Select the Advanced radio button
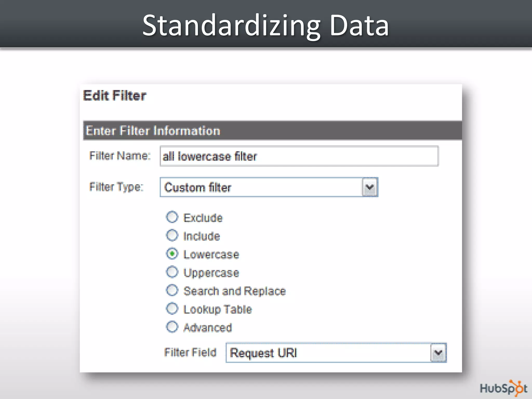Screen dimensions: 532x399 pos(172,327)
